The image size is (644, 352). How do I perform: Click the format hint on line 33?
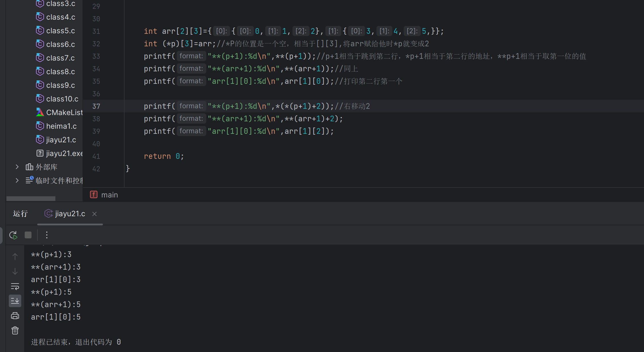coord(191,56)
